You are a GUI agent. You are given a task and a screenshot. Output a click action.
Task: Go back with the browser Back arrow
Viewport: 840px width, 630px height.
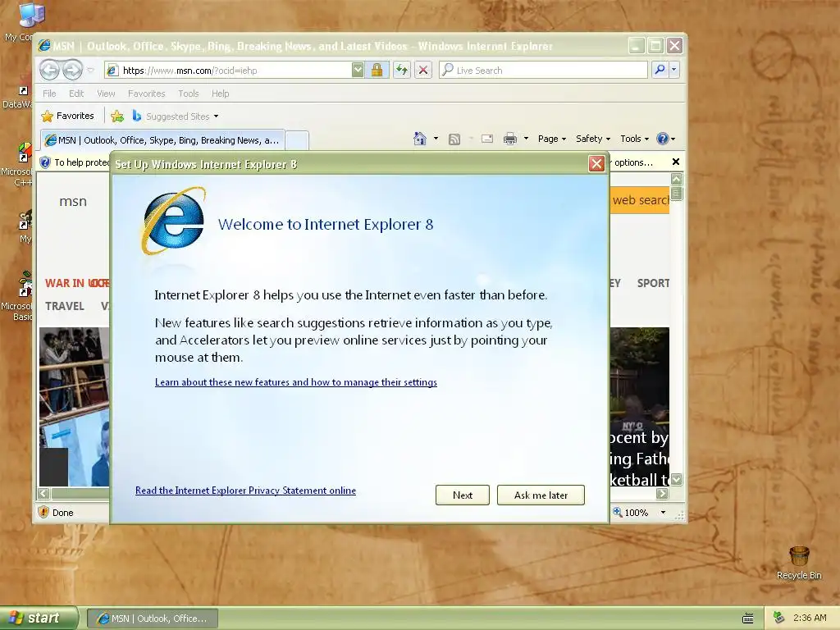coord(50,70)
